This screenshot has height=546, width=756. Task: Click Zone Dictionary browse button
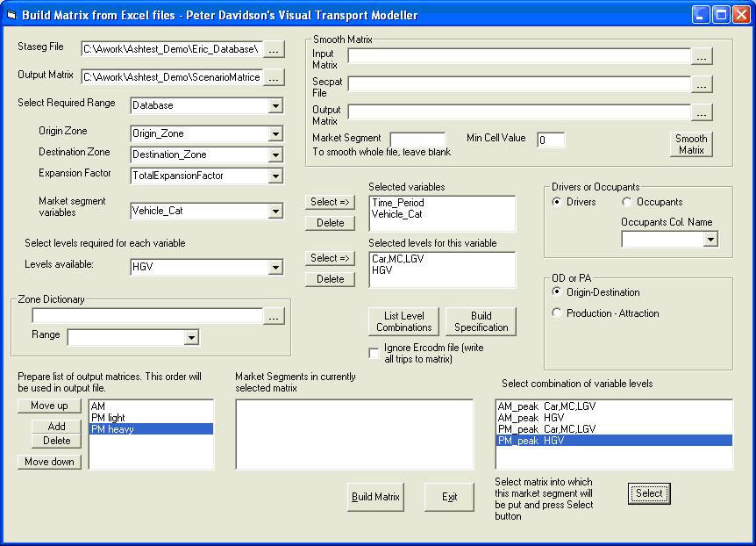275,316
